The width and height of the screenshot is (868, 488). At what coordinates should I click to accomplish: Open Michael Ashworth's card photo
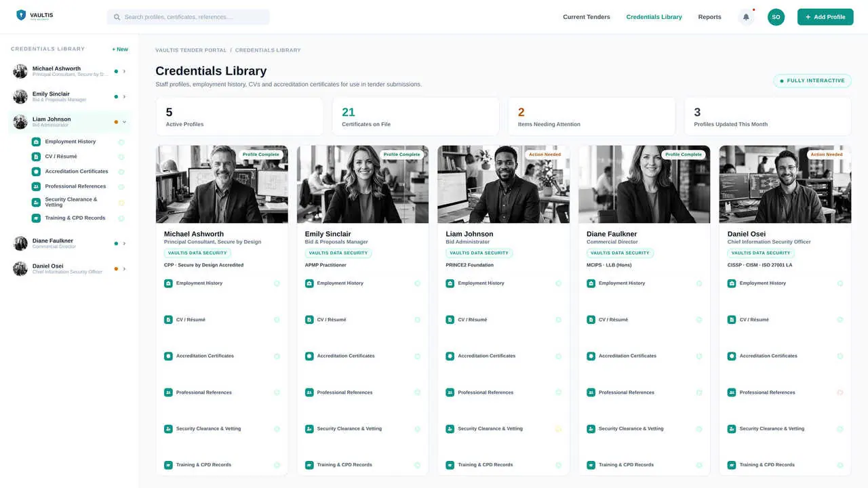point(222,184)
